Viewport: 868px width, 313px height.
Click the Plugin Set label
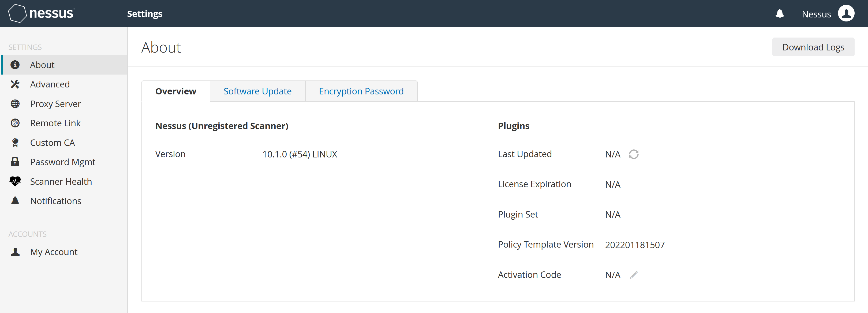pos(518,215)
